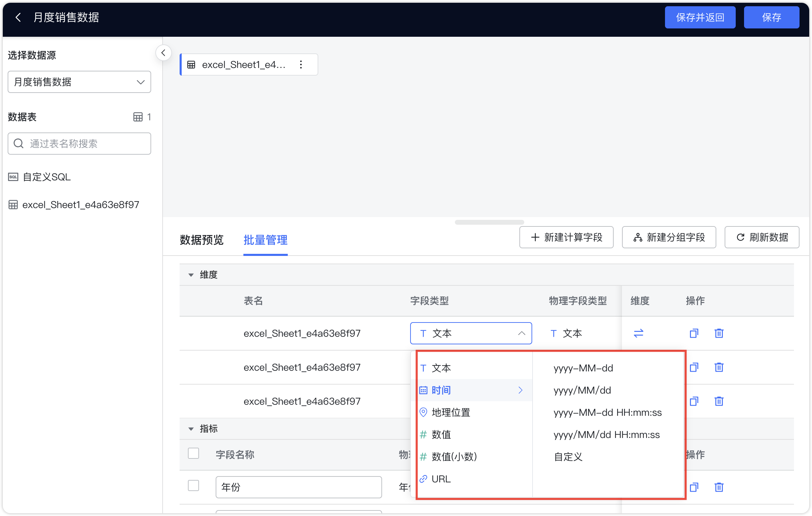The image size is (812, 516).
Task: Collapse the left data source panel
Action: click(163, 53)
